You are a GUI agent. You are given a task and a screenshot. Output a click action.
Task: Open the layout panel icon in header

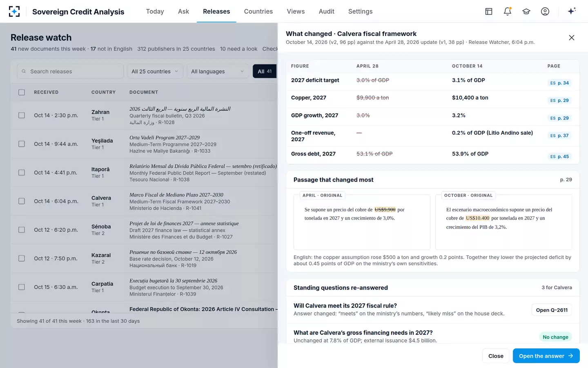pyautogui.click(x=489, y=11)
